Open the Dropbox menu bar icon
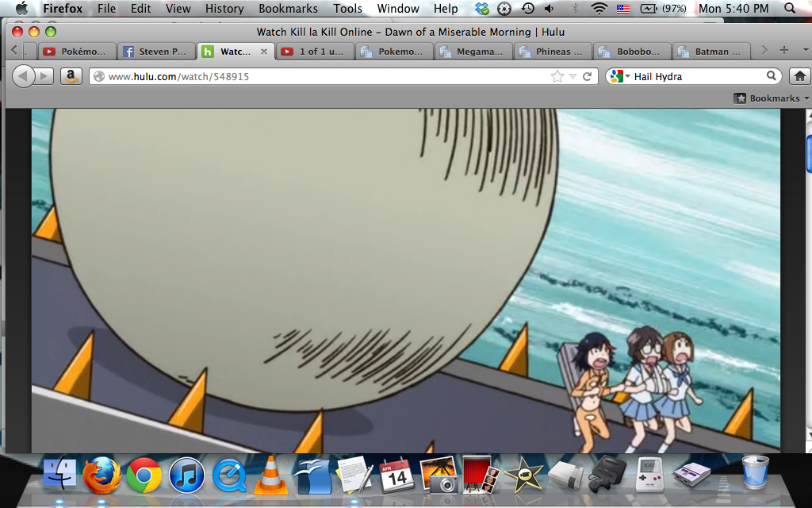The width and height of the screenshot is (812, 508). [482, 8]
